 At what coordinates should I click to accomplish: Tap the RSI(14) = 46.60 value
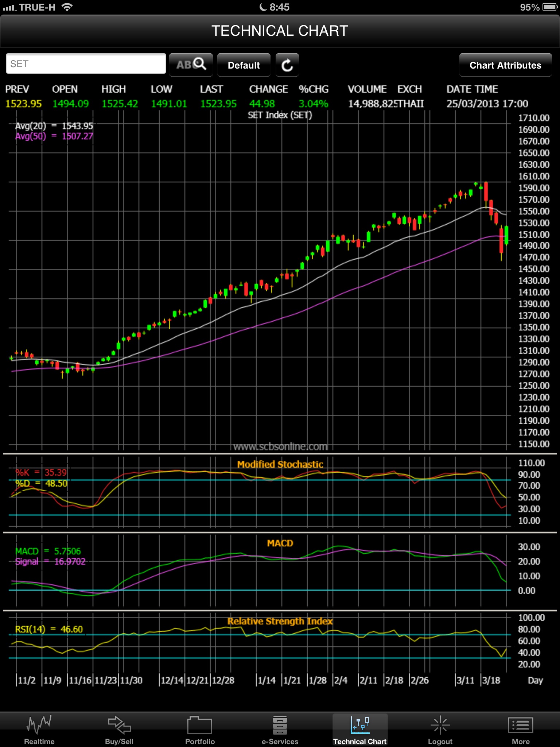pos(49,629)
